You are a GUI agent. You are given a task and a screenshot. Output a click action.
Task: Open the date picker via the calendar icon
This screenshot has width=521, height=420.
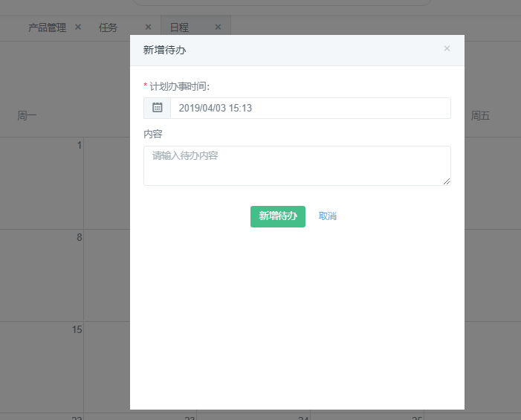[x=157, y=108]
